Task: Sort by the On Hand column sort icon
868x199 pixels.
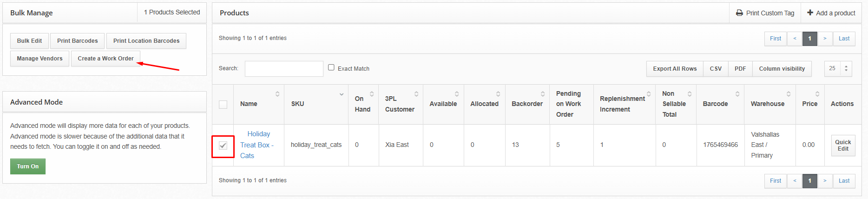Action: 372,94
